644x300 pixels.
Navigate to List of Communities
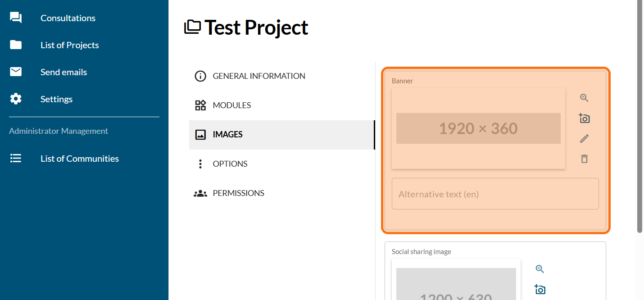click(x=79, y=159)
